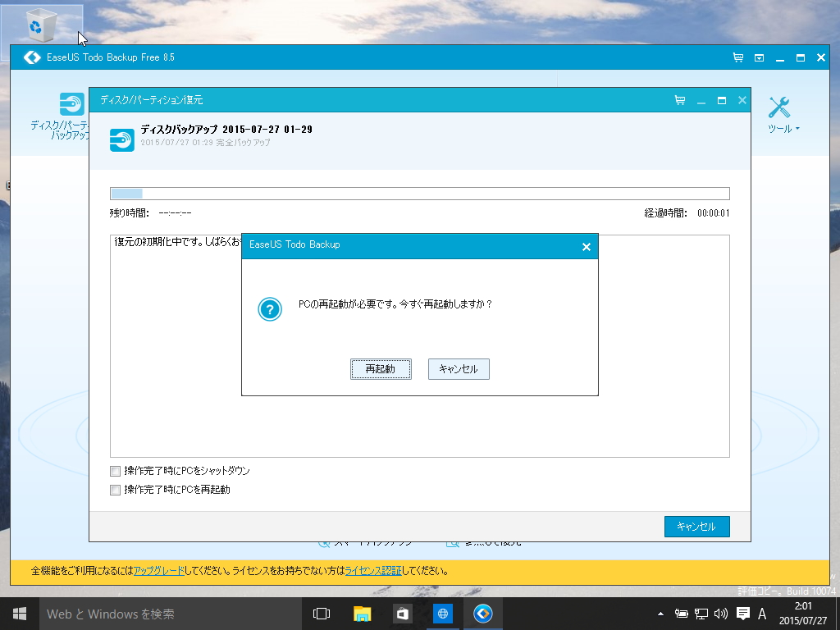Viewport: 840px width, 630px height.
Task: Close the EaseUS Todo Backup restart dialog
Action: (586, 247)
